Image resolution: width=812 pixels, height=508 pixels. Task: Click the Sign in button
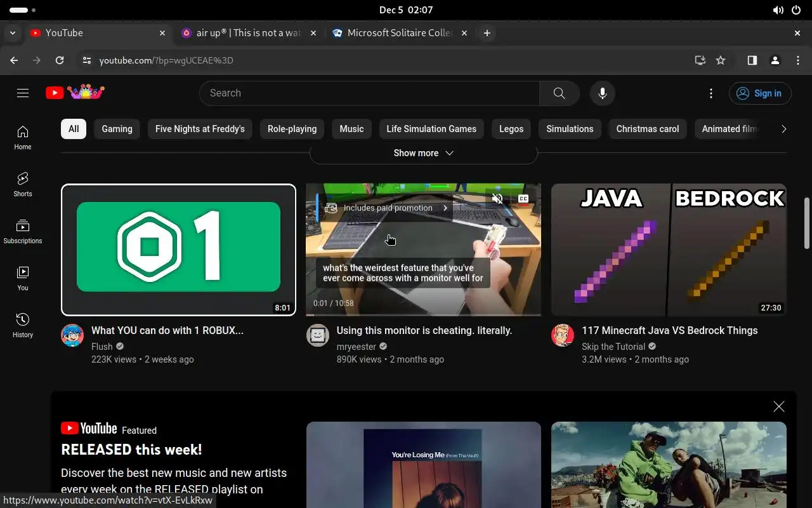click(x=760, y=93)
